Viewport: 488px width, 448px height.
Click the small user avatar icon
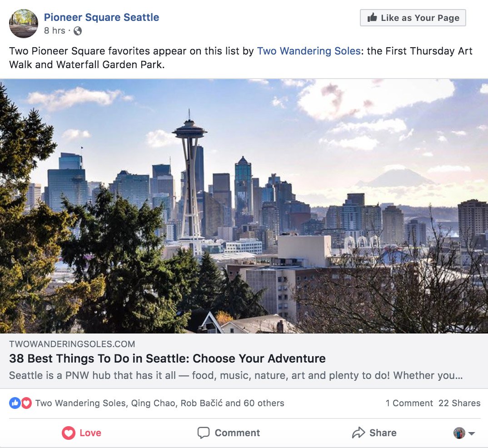tap(459, 433)
